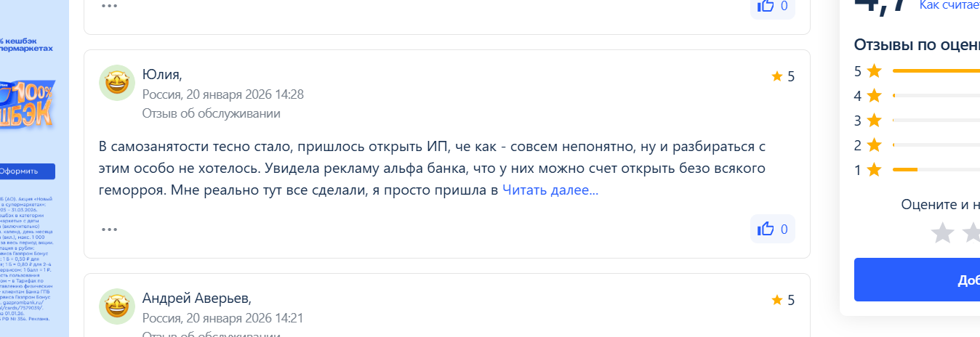Rate with the first gray star
The width and height of the screenshot is (980, 337).
click(x=942, y=233)
